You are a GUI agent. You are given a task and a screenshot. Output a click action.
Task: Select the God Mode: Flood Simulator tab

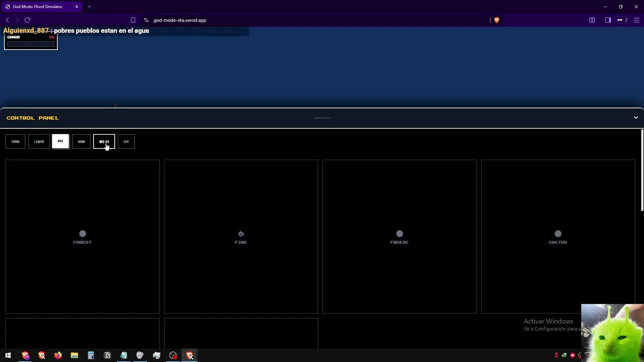tap(42, 7)
